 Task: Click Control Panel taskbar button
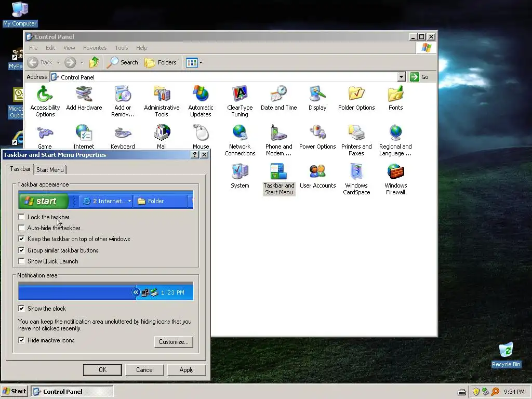[72, 391]
